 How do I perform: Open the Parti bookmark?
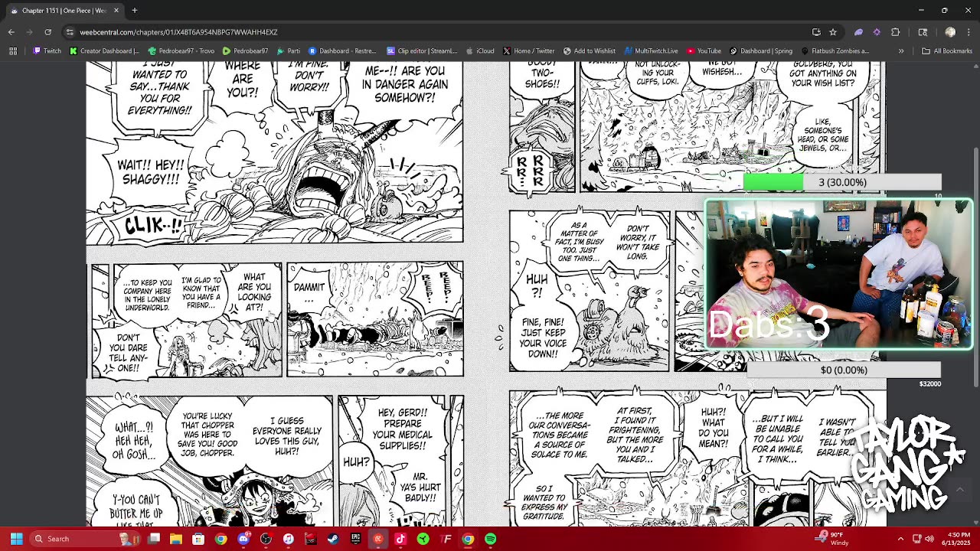coord(289,51)
